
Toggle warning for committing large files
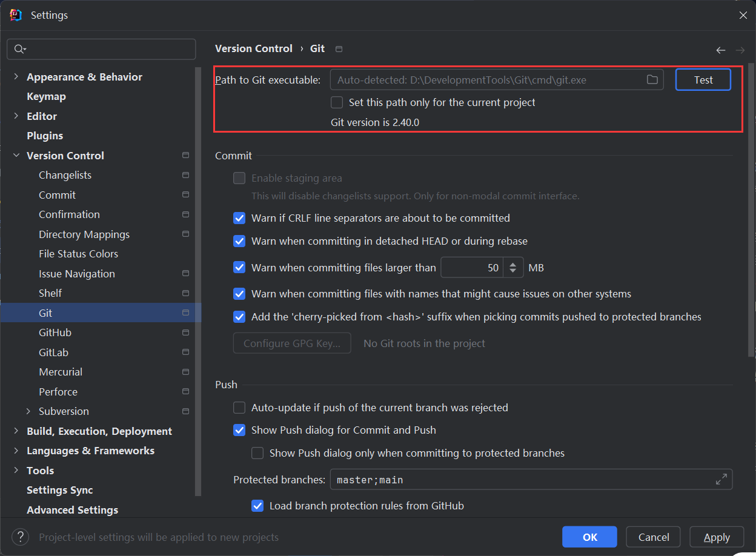coord(239,268)
